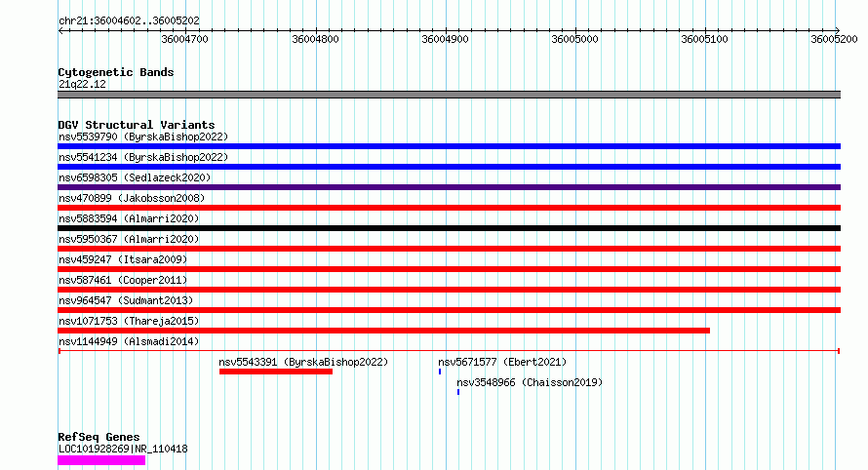The width and height of the screenshot is (868, 470).
Task: Click the gray 21q22.12 cytogenetic band bar
Action: 449,95
